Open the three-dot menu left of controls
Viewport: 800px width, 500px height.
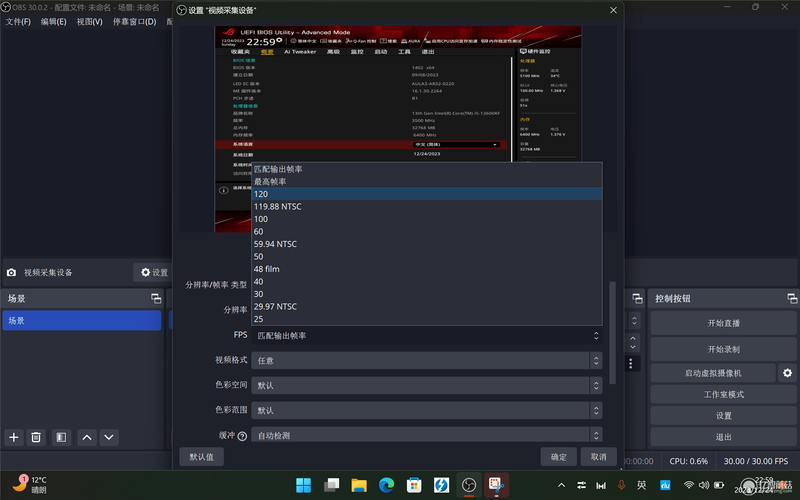click(x=631, y=363)
